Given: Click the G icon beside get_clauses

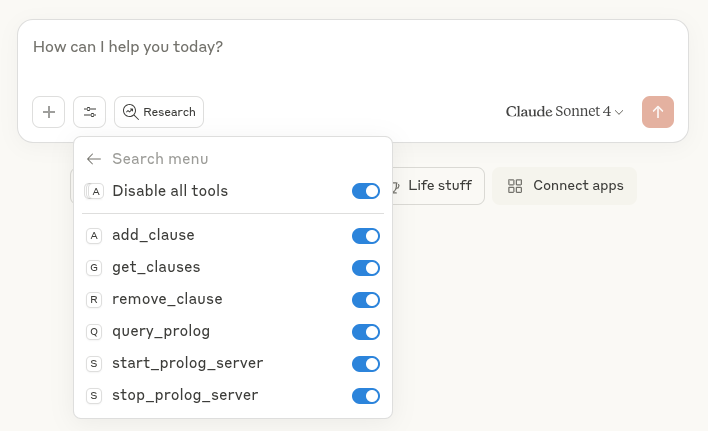Looking at the screenshot, I should coord(94,268).
